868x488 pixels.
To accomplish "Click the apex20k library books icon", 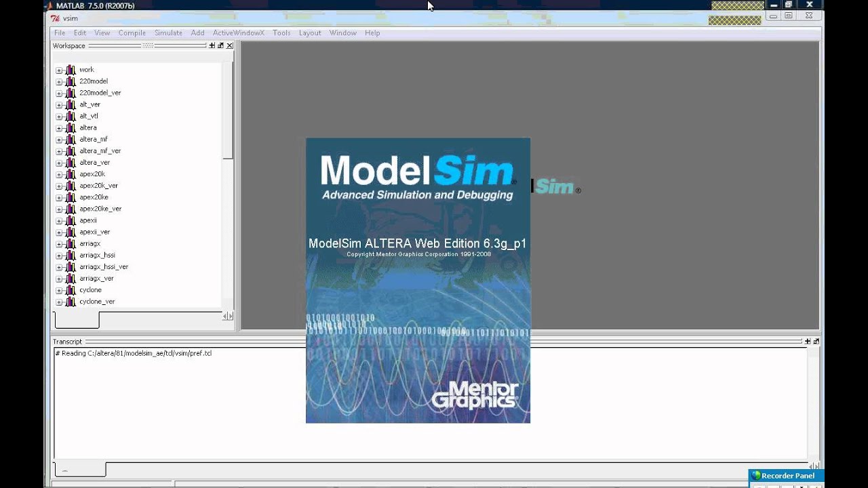I will tap(71, 174).
